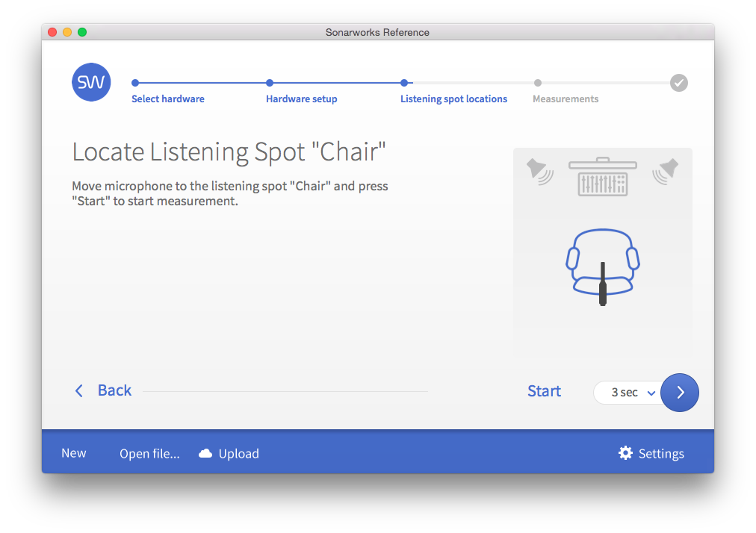Choose New in the bottom bar
The height and width of the screenshot is (533, 756).
74,453
